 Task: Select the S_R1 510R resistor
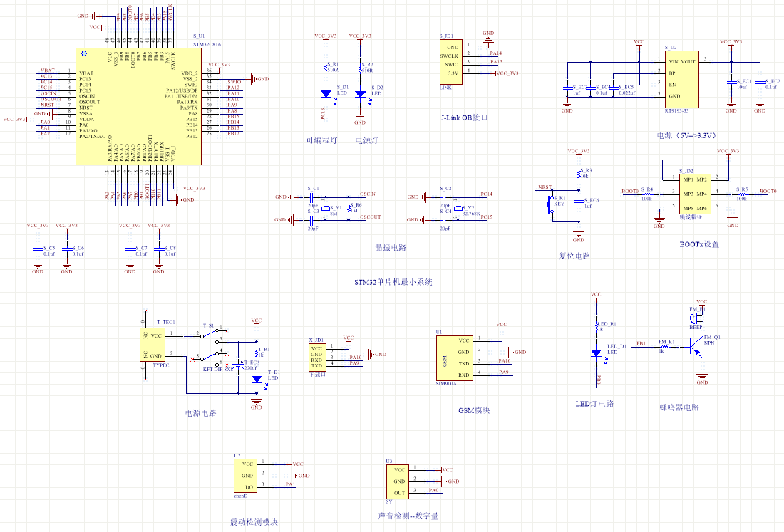click(x=326, y=68)
